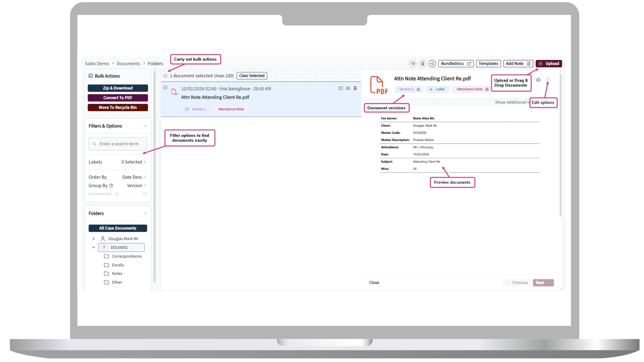Click the cloud download icon in document row
The width and height of the screenshot is (644, 362).
tap(348, 88)
